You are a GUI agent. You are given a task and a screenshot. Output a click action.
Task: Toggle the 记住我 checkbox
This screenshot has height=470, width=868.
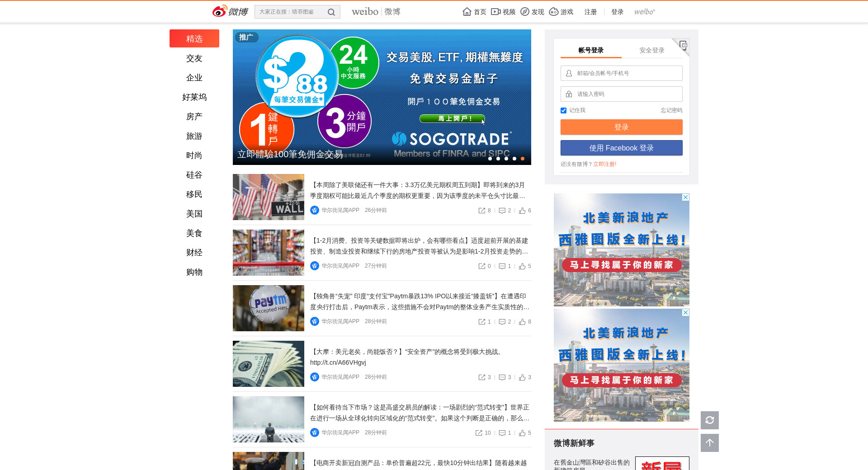tap(563, 110)
